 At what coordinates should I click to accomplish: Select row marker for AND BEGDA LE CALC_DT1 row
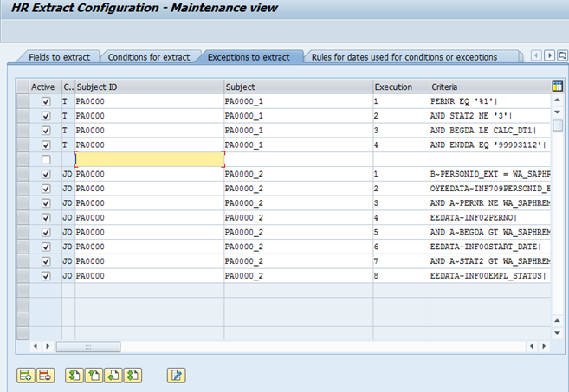(x=23, y=130)
